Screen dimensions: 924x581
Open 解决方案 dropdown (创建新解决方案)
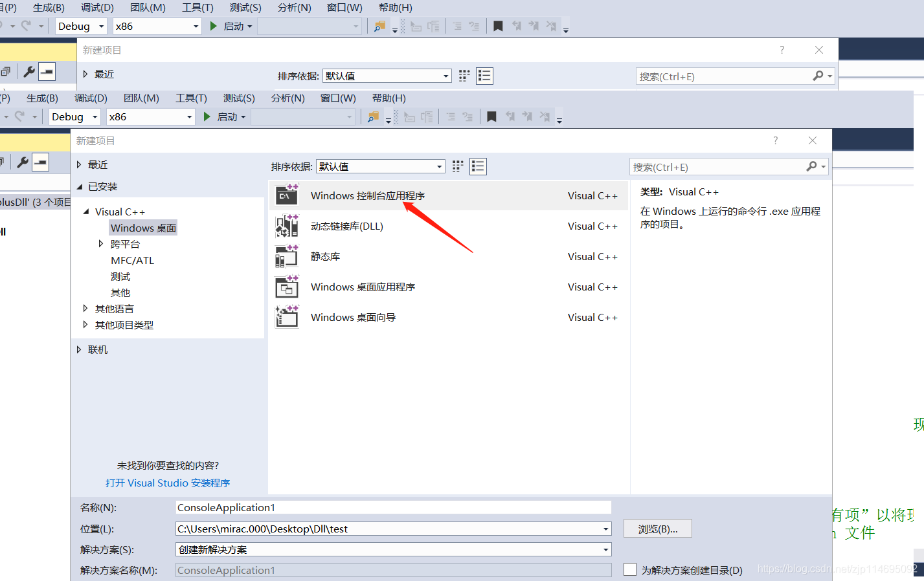606,549
